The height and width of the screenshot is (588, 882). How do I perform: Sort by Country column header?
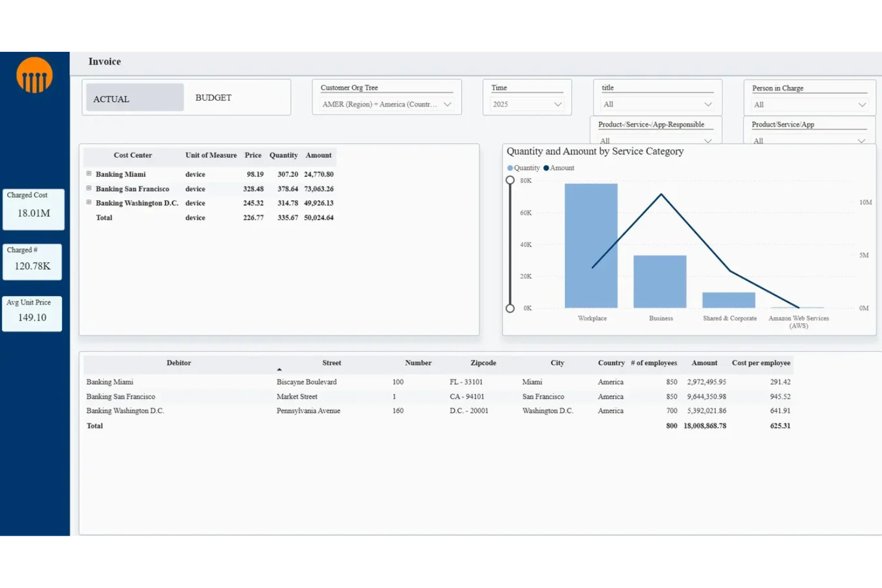(611, 363)
